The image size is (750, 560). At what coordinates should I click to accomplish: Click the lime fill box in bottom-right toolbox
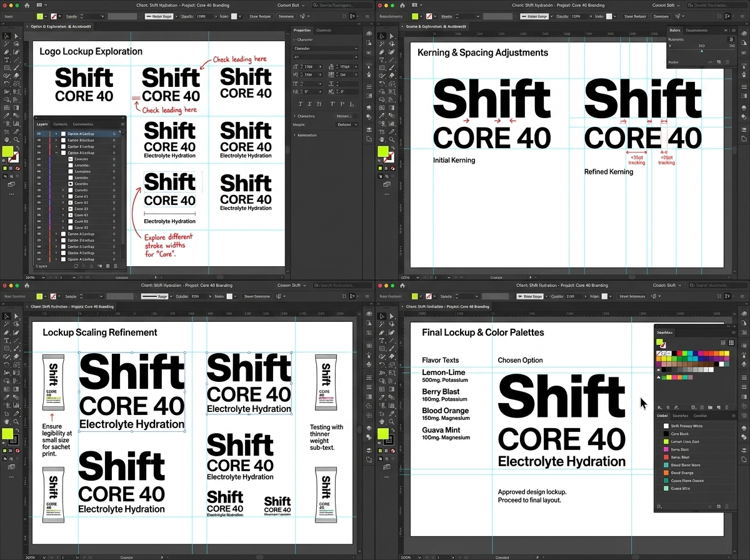(382, 433)
